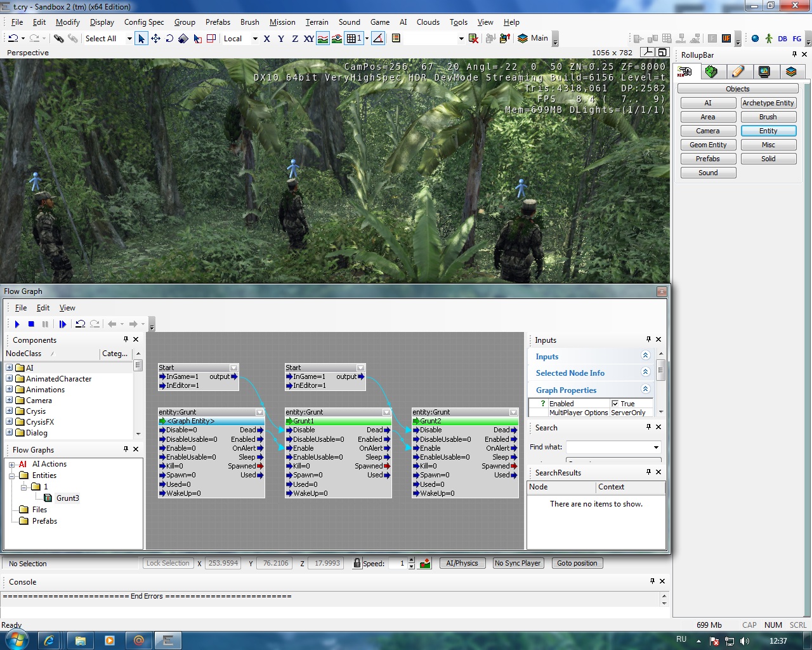Lock movement to the X axis
The image size is (812, 650).
click(266, 39)
